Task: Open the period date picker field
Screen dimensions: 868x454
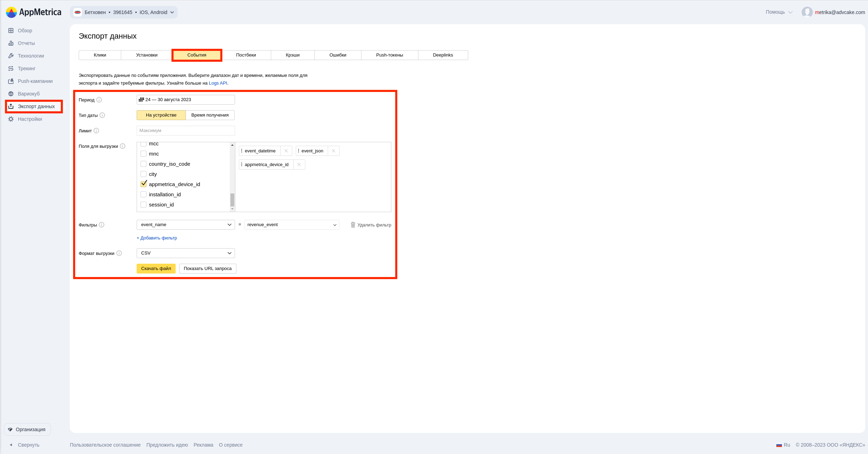Action: pos(186,100)
